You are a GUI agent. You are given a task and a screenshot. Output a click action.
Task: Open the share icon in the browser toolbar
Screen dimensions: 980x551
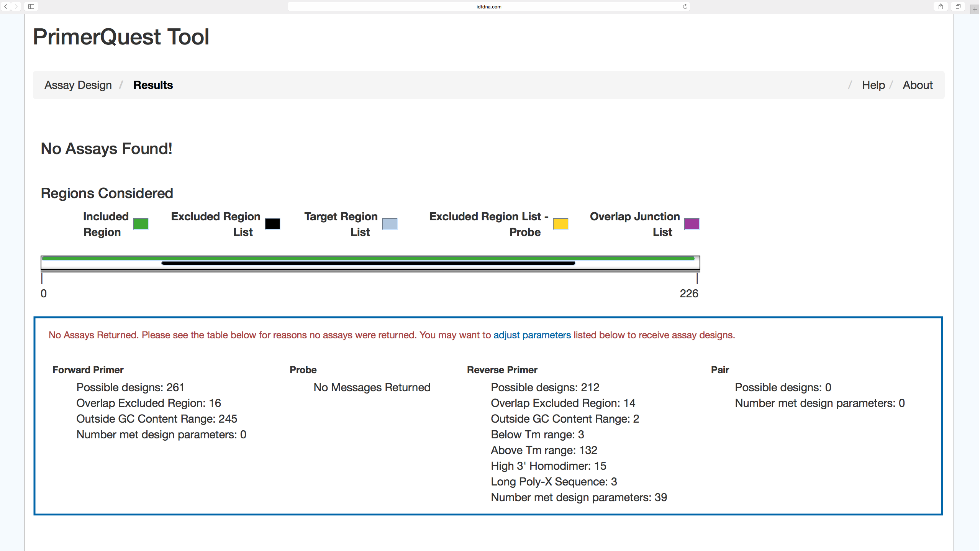point(941,7)
